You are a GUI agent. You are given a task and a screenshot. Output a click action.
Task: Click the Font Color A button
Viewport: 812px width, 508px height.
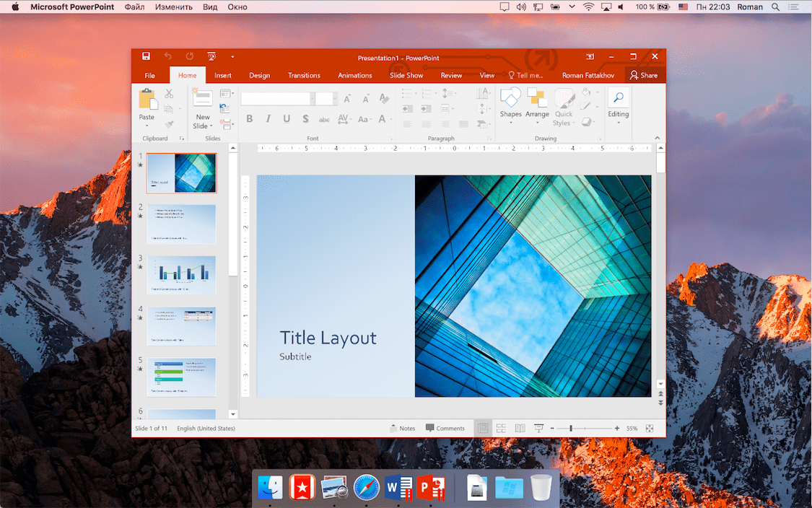coord(382,118)
